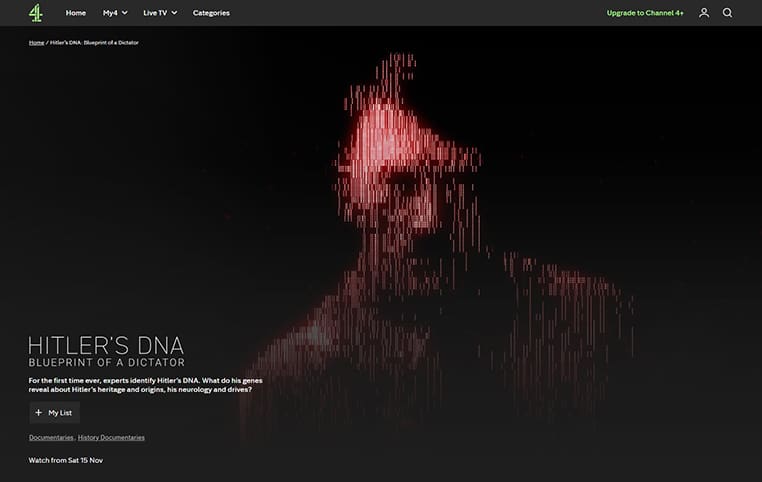The height and width of the screenshot is (482, 762).
Task: Click Upgrade to Channel 4+ link
Action: pyautogui.click(x=645, y=13)
